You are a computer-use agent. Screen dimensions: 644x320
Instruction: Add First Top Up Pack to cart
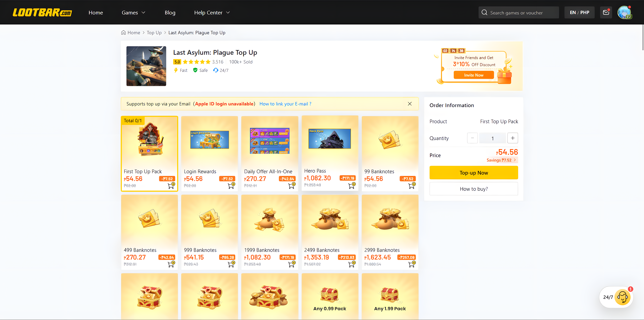tap(171, 185)
